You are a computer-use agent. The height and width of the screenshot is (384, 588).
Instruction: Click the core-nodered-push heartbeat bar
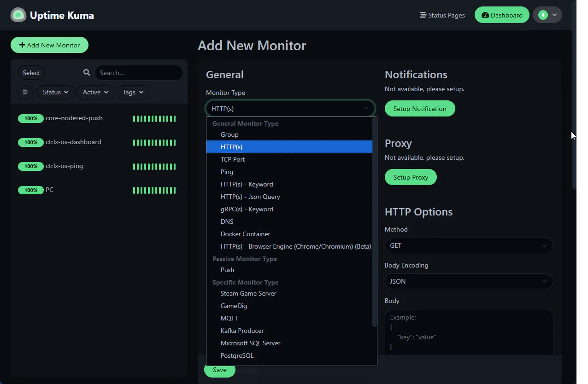[x=154, y=119]
